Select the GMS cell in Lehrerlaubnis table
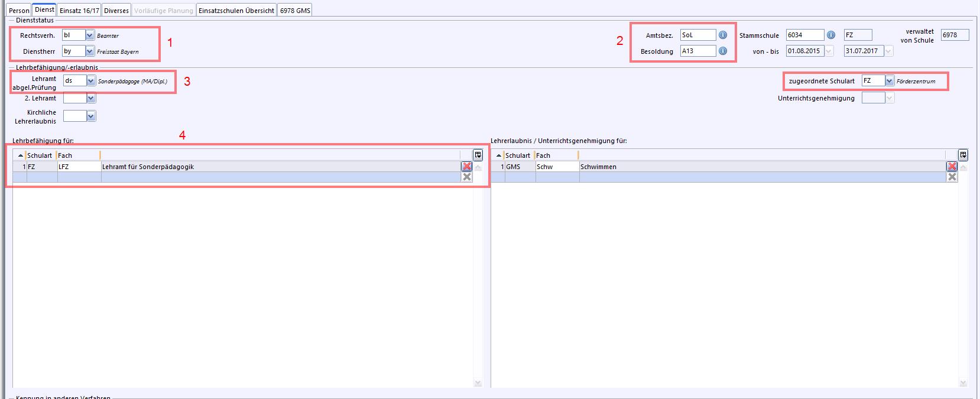980x399 pixels. coord(520,167)
